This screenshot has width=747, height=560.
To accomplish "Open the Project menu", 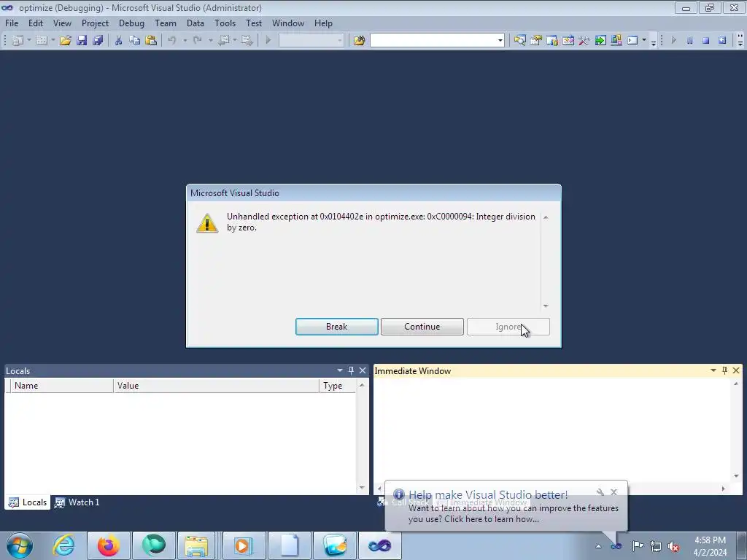I will click(95, 23).
